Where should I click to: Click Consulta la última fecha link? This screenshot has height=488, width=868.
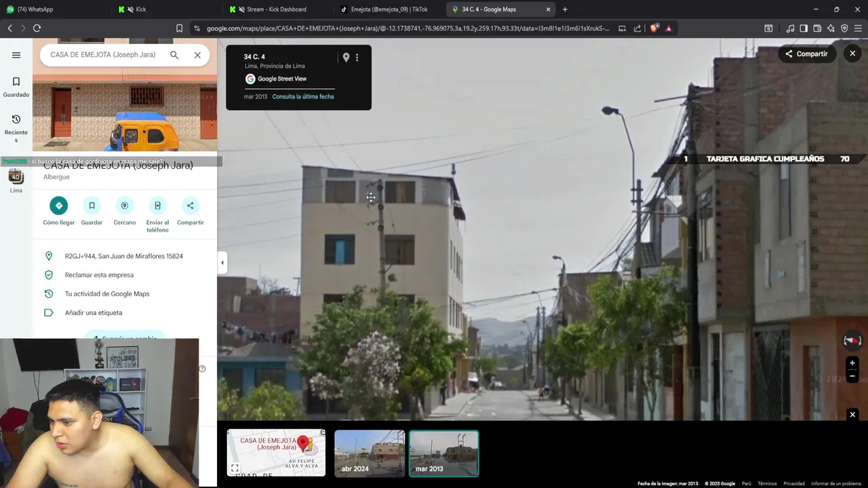click(303, 97)
